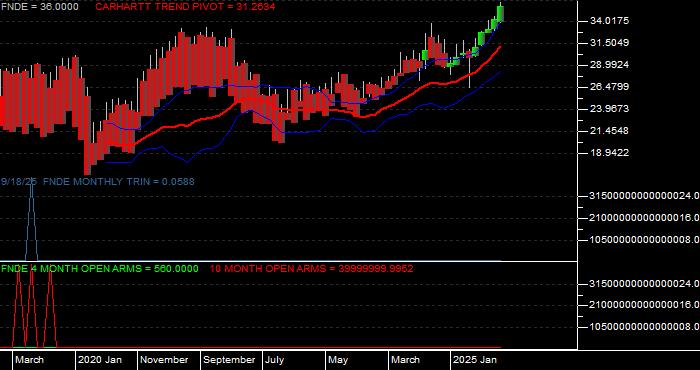
Task: Click the 1050000000000008.0 value in the TRIN panel
Action: tap(644, 240)
